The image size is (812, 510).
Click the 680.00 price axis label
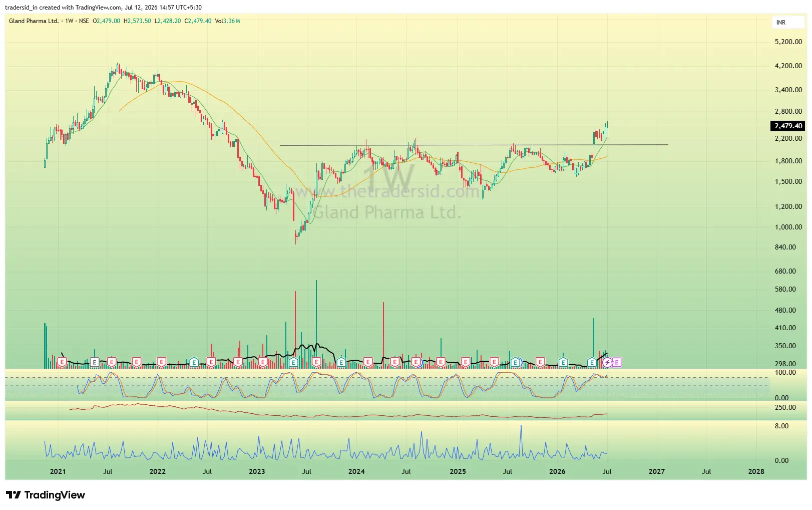point(785,271)
